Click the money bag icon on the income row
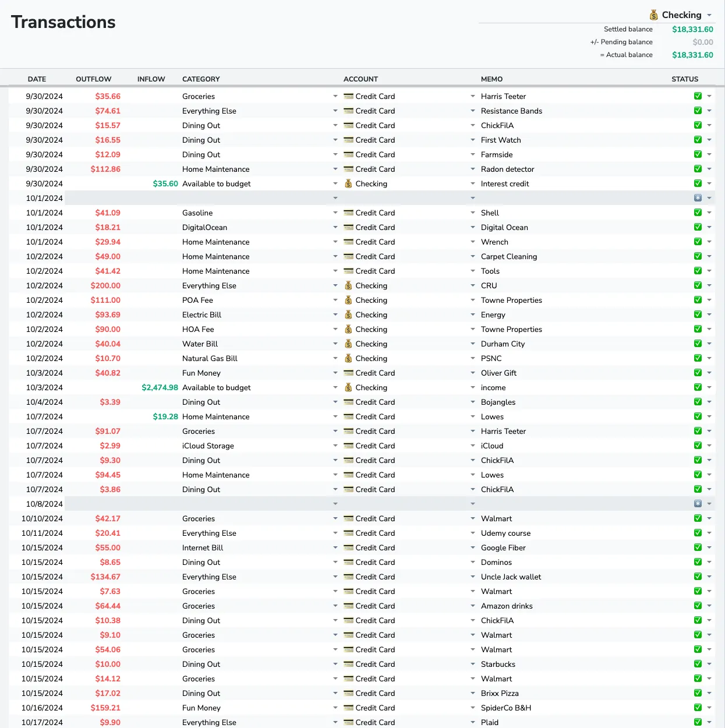Screen dimensions: 725x728 click(x=348, y=387)
